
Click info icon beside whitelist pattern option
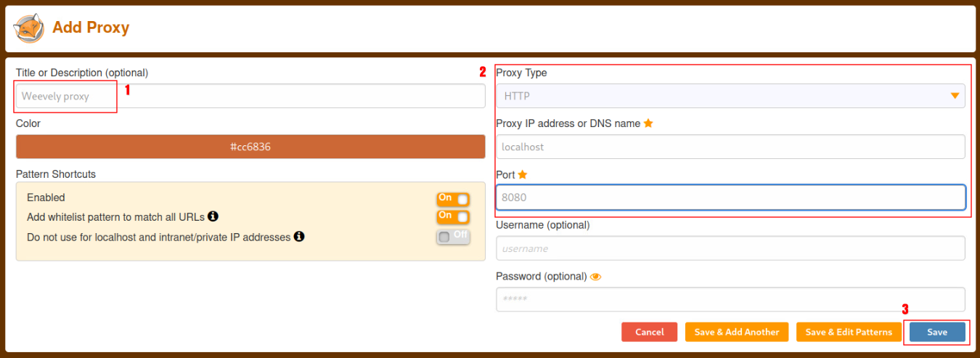213,216
